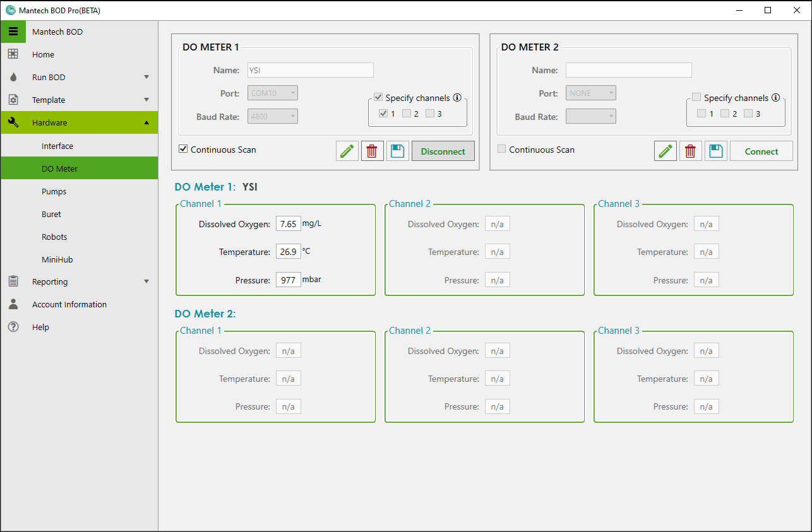Toggle the hamburger menu icon

[13, 32]
